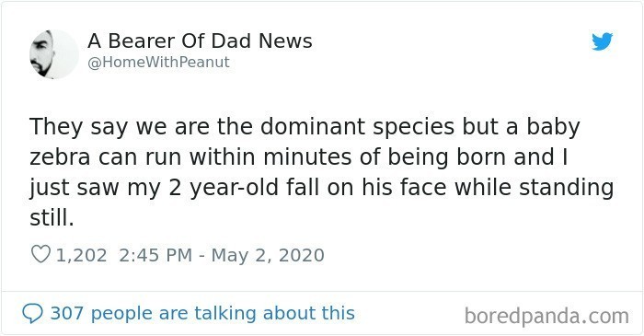Open the tweet via 2:45 PM time
644x336 pixels.
(x=155, y=255)
